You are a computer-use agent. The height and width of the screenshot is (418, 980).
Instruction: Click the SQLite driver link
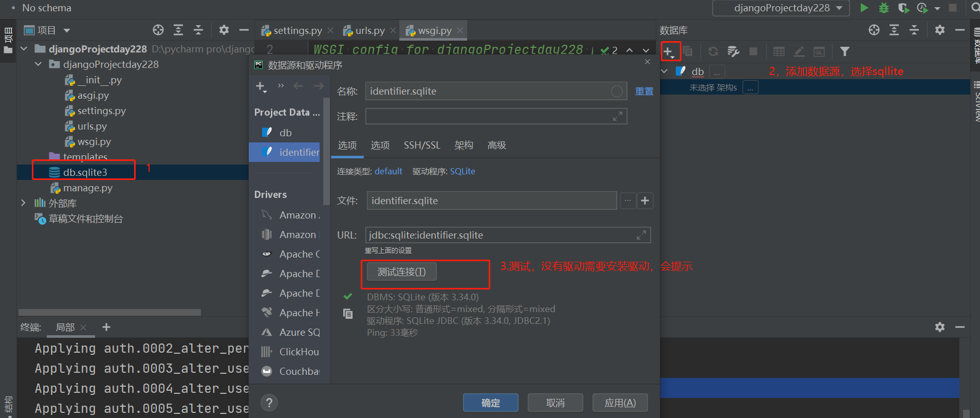pos(463,171)
